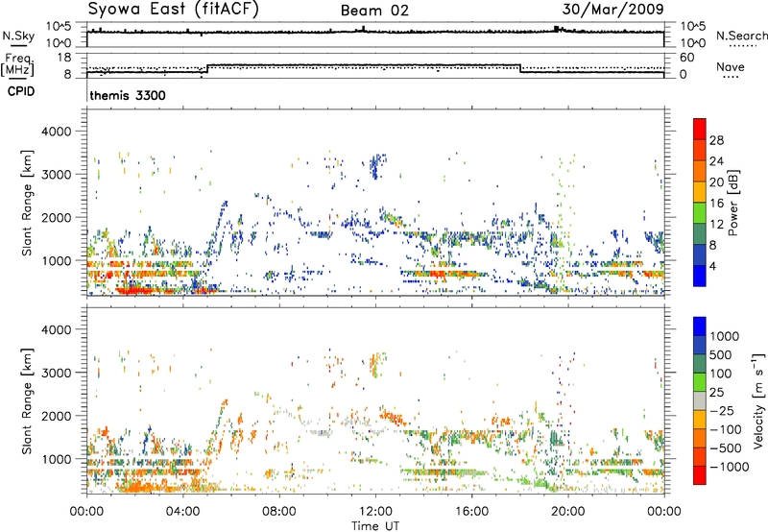768x532 pixels.
Task: Select the 'Beam 02' header label
Action: pyautogui.click(x=374, y=11)
